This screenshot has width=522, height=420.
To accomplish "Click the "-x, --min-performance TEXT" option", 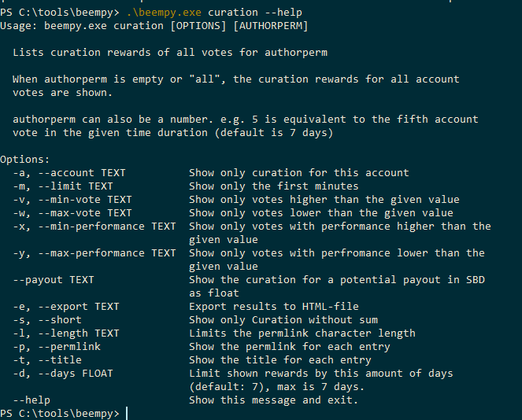I will point(94,226).
